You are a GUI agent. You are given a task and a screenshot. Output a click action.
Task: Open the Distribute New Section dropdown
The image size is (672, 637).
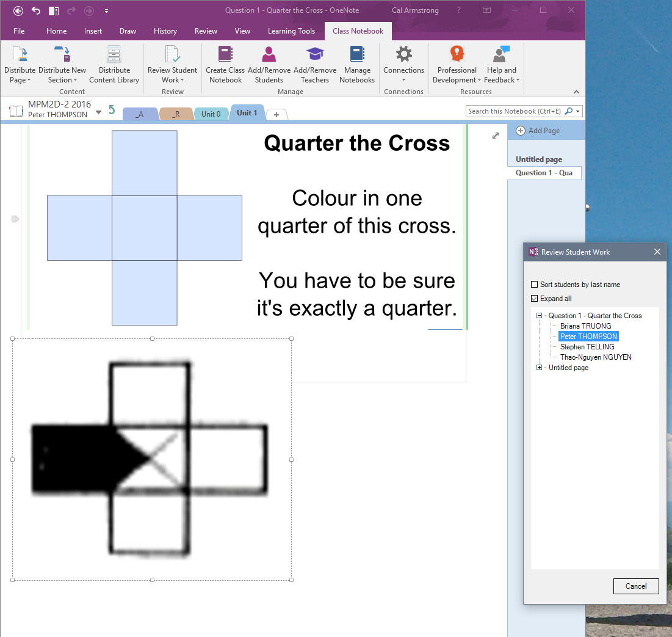pos(62,64)
